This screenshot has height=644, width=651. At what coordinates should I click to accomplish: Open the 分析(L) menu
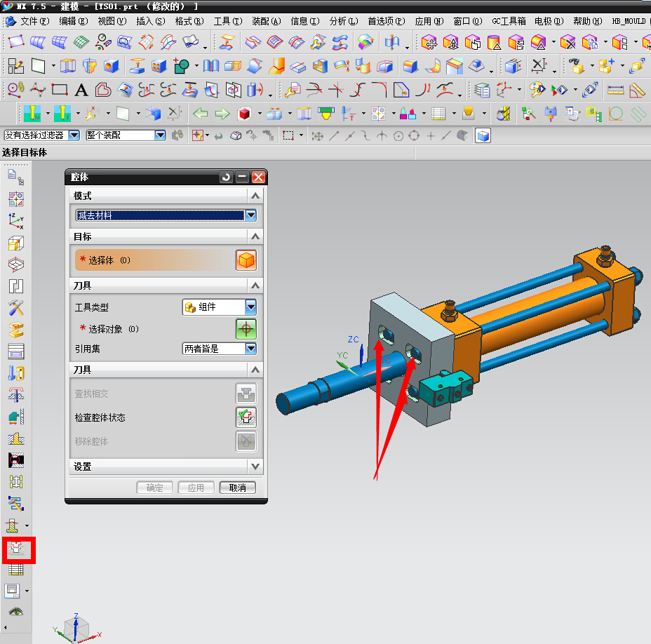pos(344,21)
